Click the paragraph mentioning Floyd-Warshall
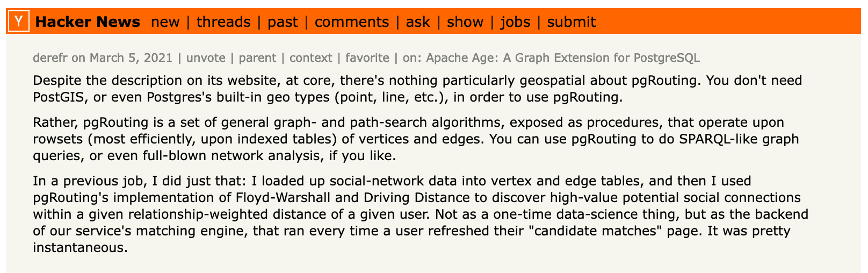 click(421, 214)
